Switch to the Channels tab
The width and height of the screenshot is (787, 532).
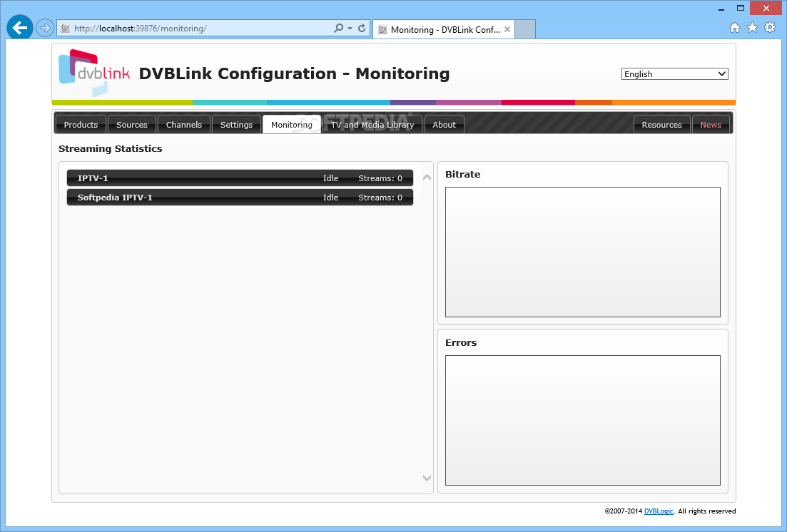point(183,125)
